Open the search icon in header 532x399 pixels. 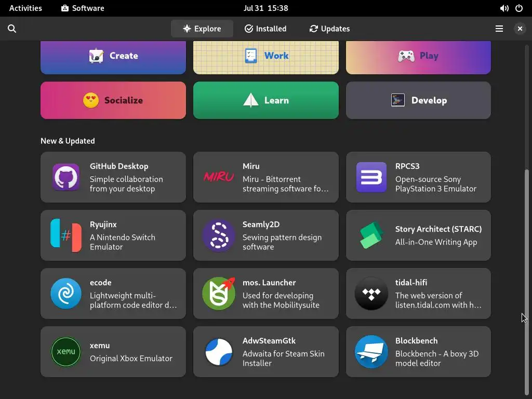tap(12, 29)
